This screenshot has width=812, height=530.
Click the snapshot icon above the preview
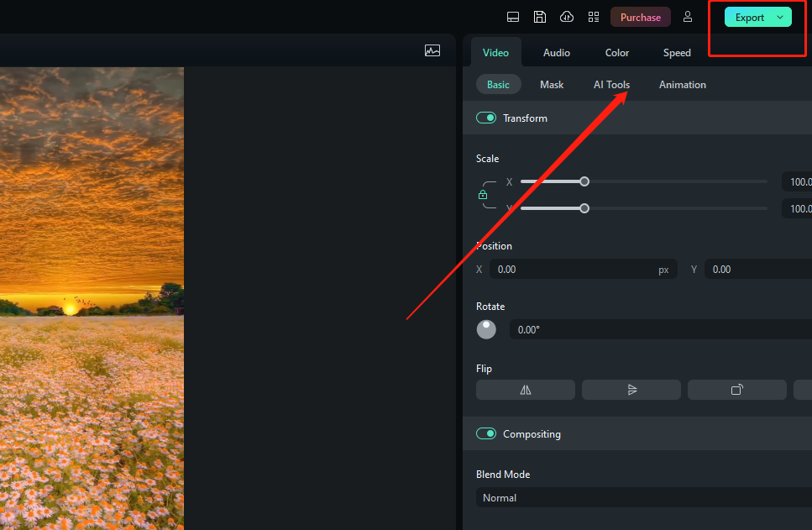[x=432, y=50]
